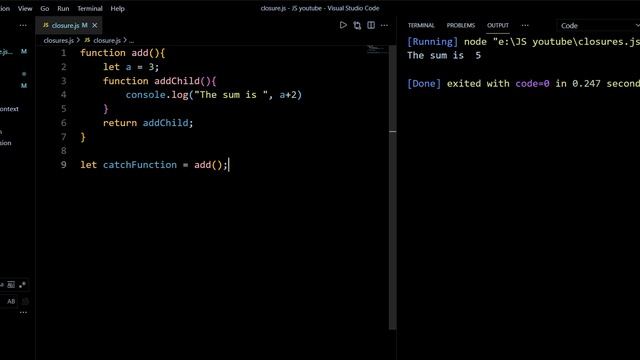Click the 'let a = 3;' code line
The height and width of the screenshot is (360, 640).
(131, 67)
